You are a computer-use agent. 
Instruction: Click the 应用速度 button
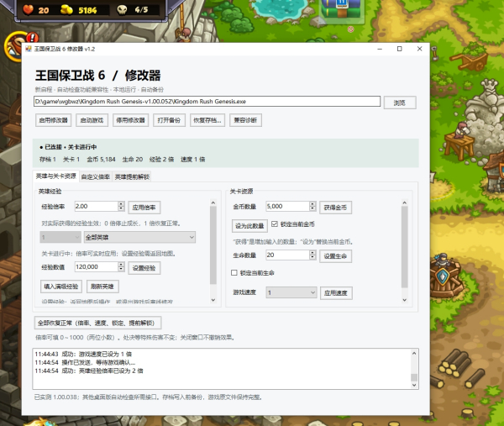(336, 293)
